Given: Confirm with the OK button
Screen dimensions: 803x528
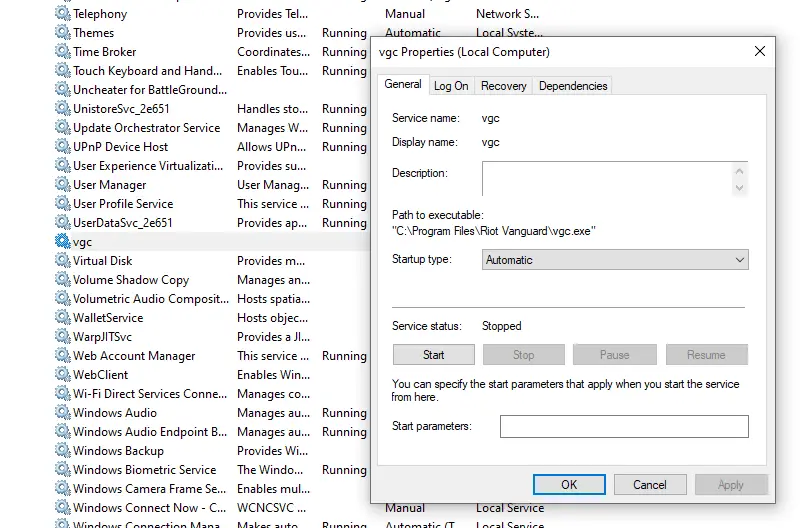Looking at the screenshot, I should (x=569, y=484).
